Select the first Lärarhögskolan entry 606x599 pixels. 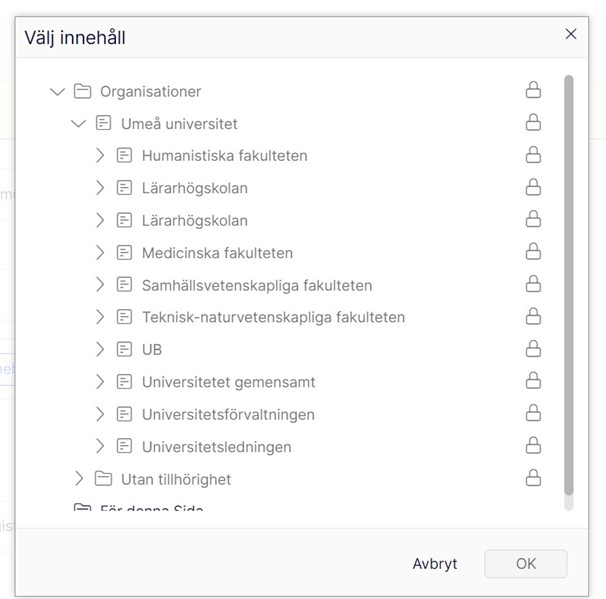(x=195, y=188)
